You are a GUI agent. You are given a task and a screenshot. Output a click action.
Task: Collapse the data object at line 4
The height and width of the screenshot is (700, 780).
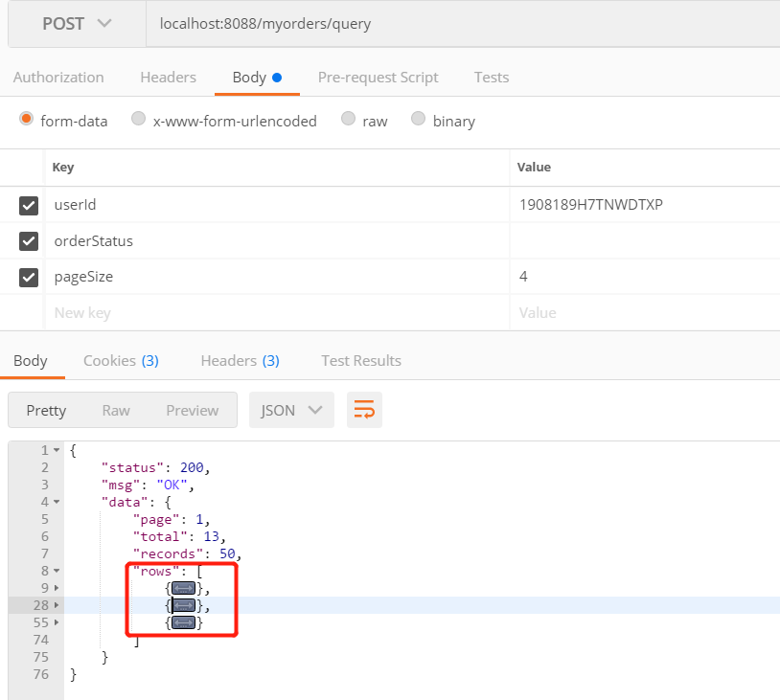57,502
